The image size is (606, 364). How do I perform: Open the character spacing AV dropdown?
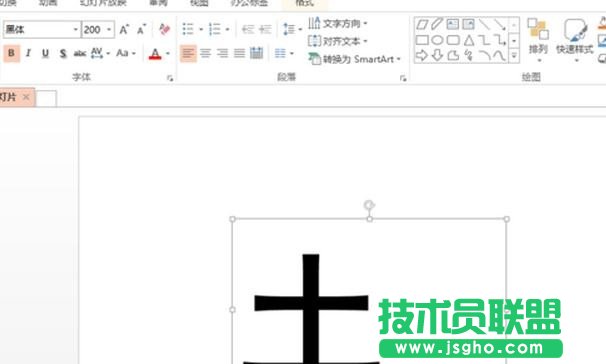coord(100,53)
